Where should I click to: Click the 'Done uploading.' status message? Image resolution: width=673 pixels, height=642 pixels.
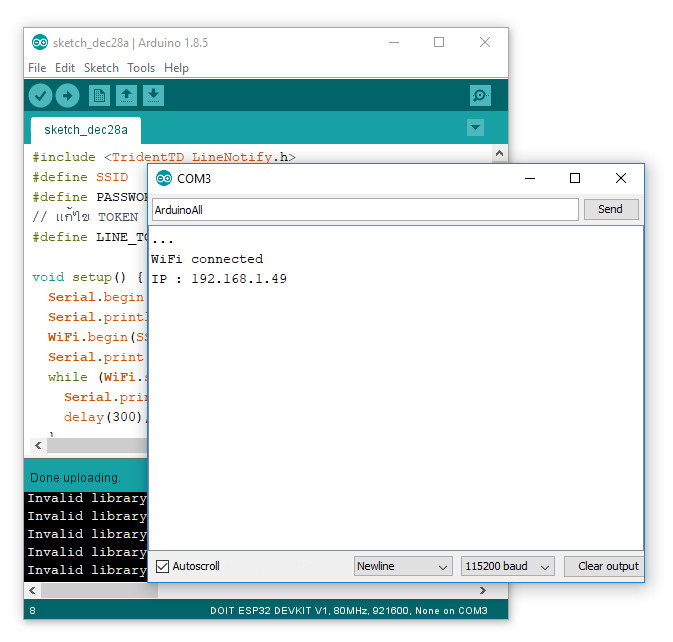tap(75, 478)
